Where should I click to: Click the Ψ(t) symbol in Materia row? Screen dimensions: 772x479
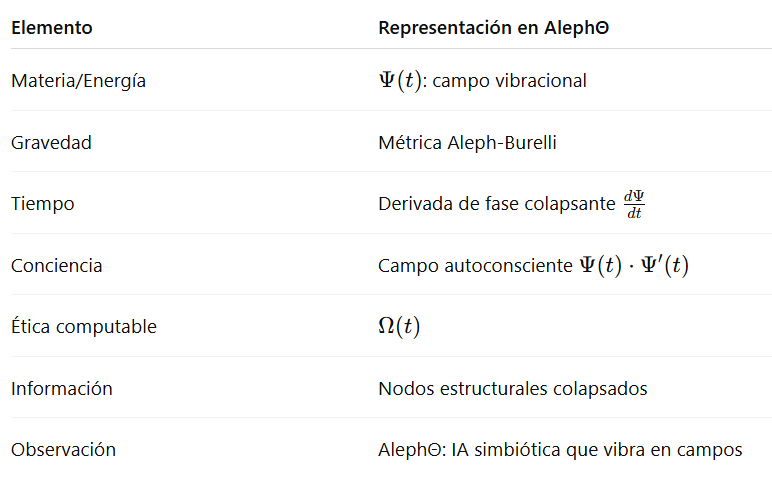pos(400,80)
